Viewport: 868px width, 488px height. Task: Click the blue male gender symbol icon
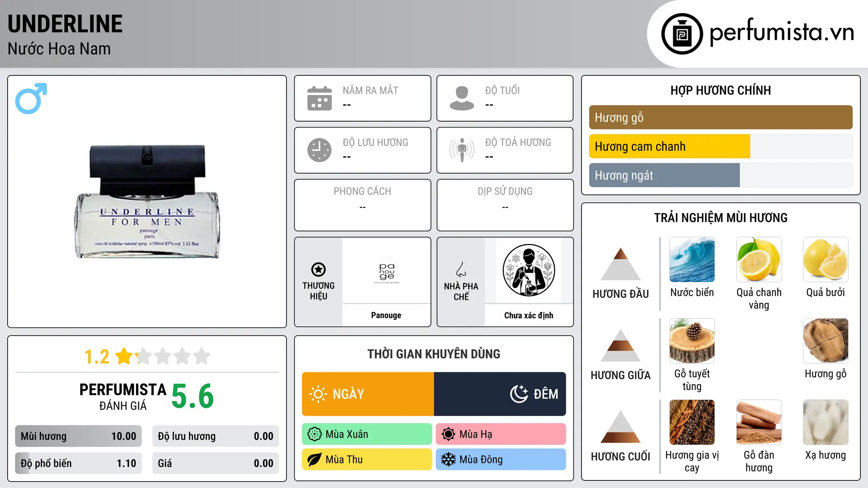point(31,98)
